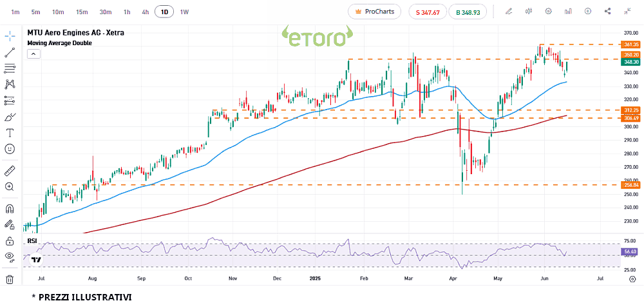Click the 350.20 orange price label
644x303 pixels.
point(630,55)
